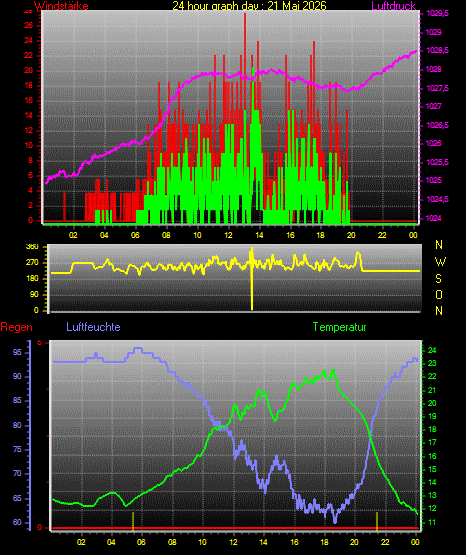
Task: Click the 95 humidity scale value
Action: point(17,353)
